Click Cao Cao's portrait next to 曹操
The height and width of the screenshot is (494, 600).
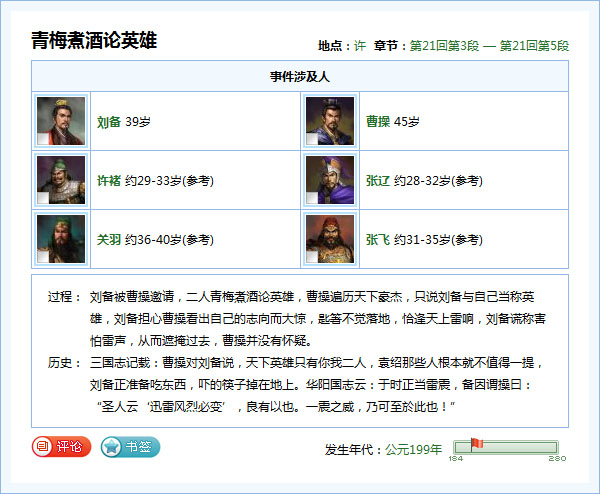tap(330, 121)
